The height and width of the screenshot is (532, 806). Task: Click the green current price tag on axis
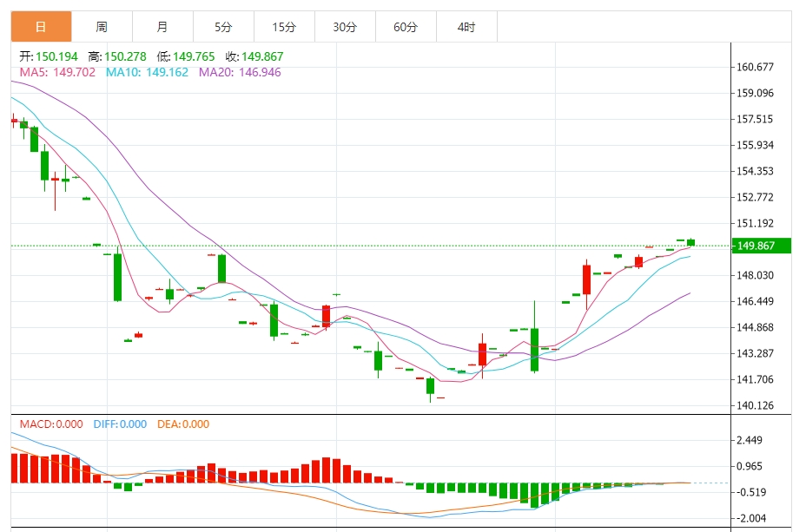click(x=762, y=246)
